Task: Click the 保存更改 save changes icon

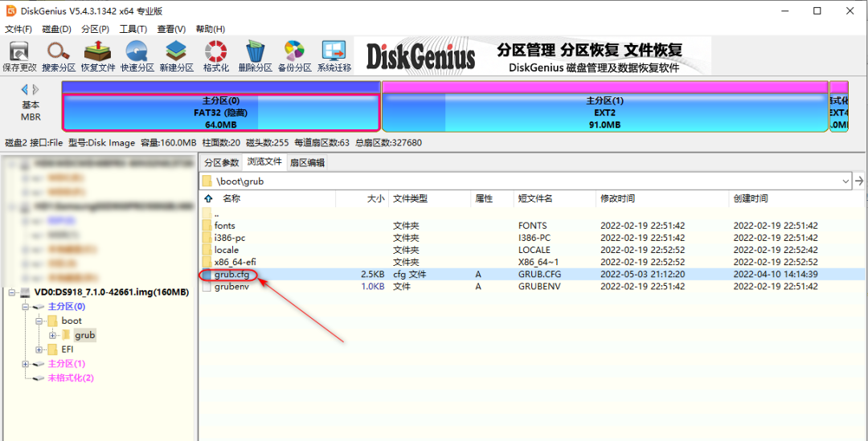Action: click(19, 56)
